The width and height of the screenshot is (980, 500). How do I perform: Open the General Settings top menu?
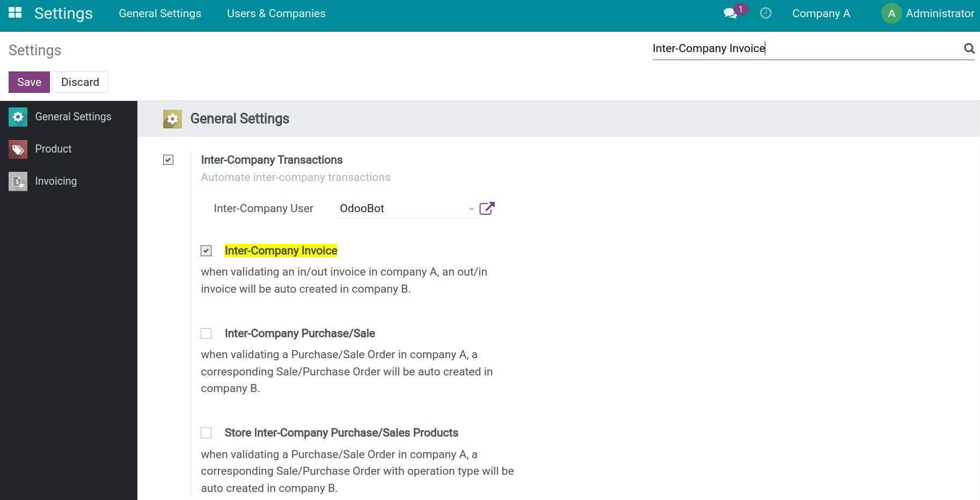pos(159,13)
